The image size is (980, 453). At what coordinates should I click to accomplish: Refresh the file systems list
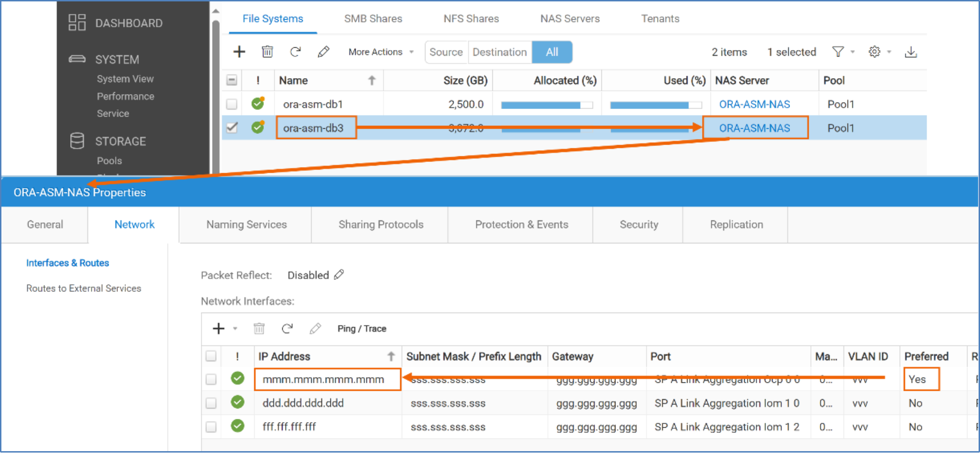pyautogui.click(x=295, y=51)
